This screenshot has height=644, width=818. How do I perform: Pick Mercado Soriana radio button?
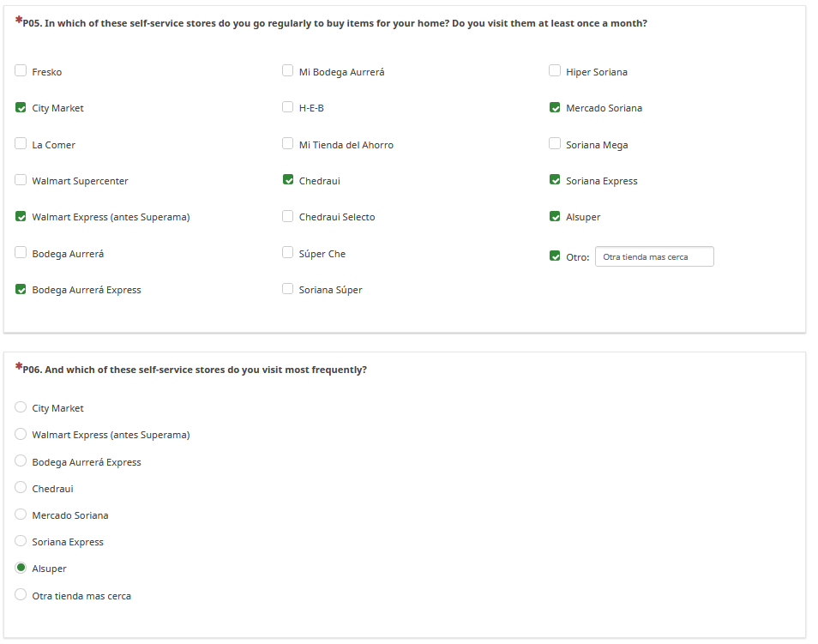pos(21,515)
